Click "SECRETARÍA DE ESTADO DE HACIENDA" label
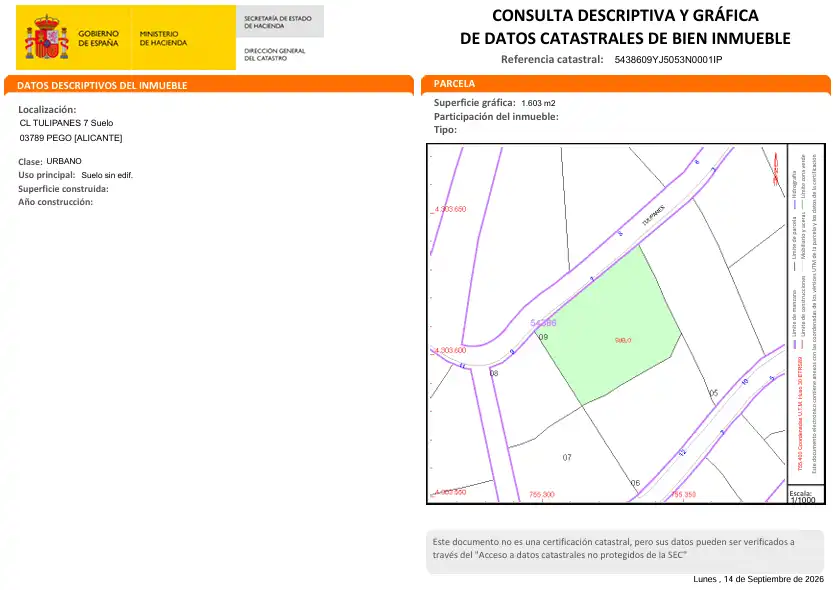This screenshot has height=590, width=838. pos(278,22)
